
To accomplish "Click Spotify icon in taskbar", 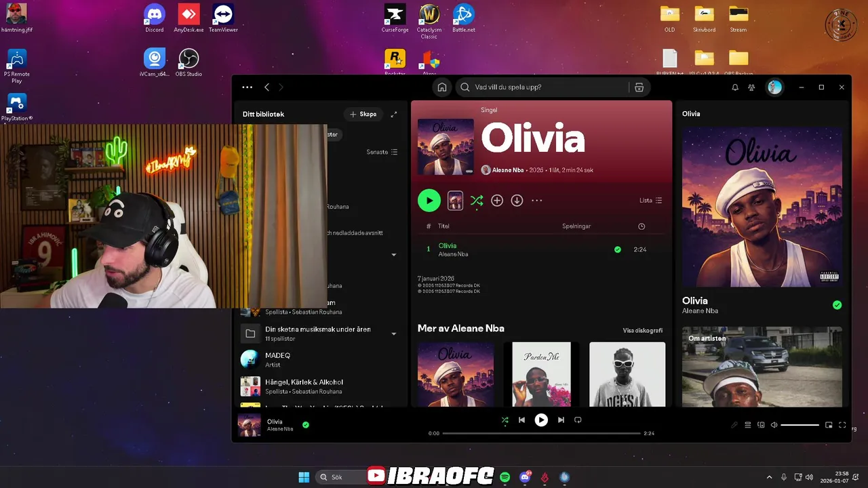I will point(505,477).
